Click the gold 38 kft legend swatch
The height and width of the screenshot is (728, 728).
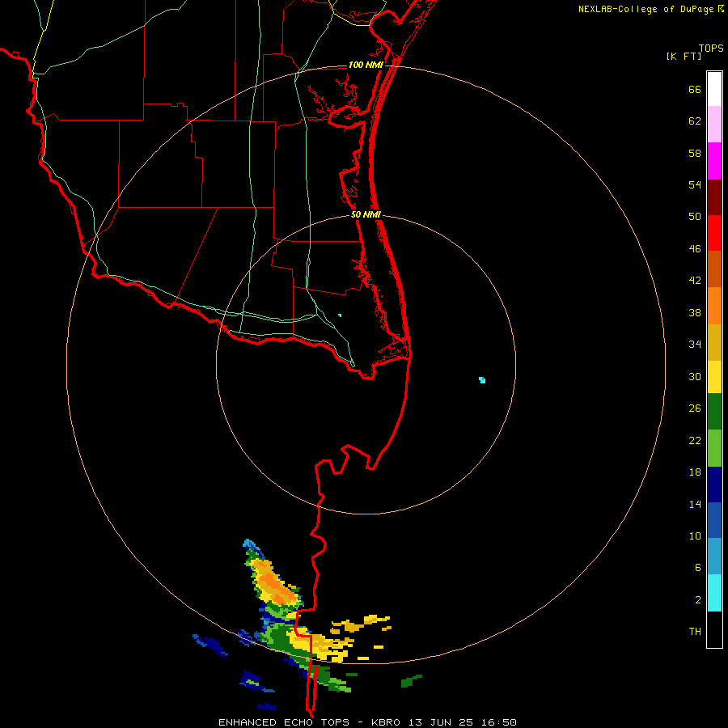pos(714,342)
